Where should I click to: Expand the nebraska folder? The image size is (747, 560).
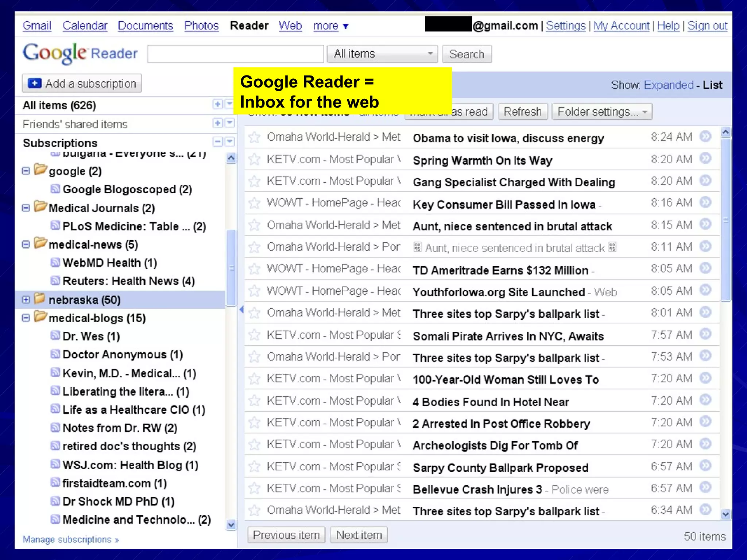(26, 300)
